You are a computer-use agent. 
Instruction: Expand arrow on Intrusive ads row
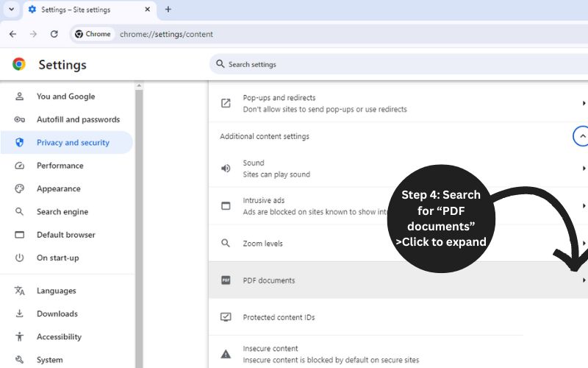click(x=584, y=206)
